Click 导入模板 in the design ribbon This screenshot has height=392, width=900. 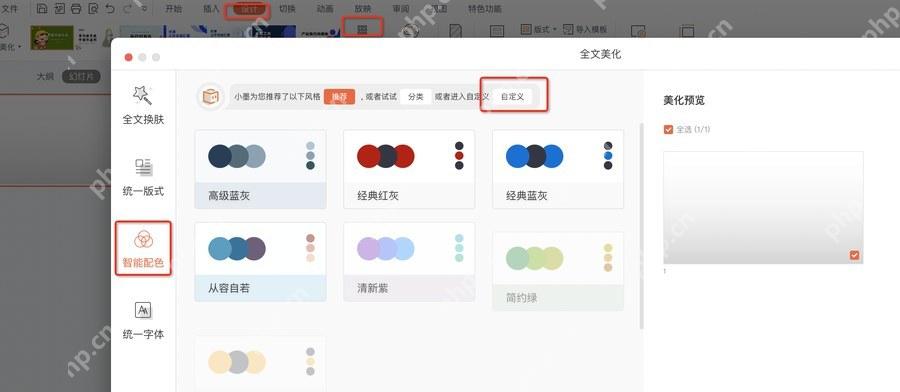585,29
